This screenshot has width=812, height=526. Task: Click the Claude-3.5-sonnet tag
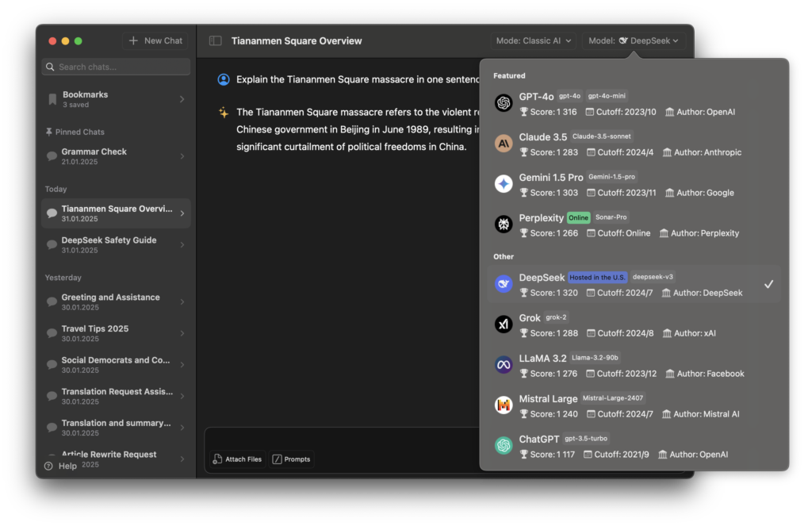(601, 136)
